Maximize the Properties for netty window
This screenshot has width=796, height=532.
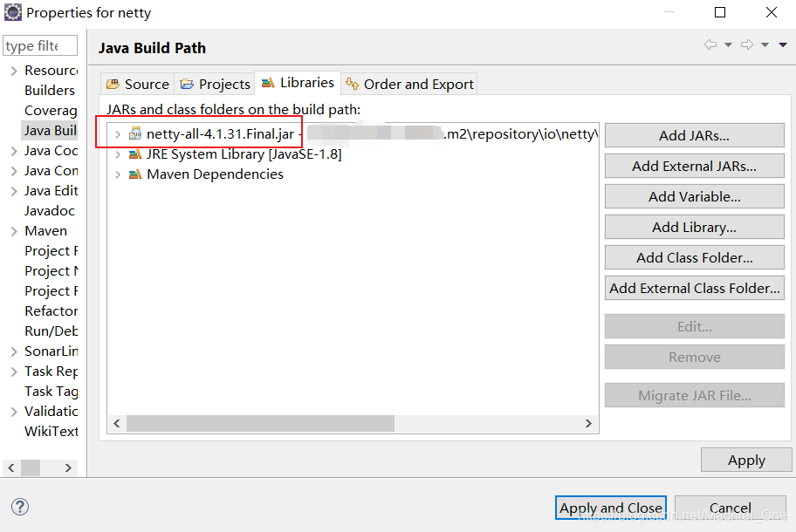click(720, 12)
